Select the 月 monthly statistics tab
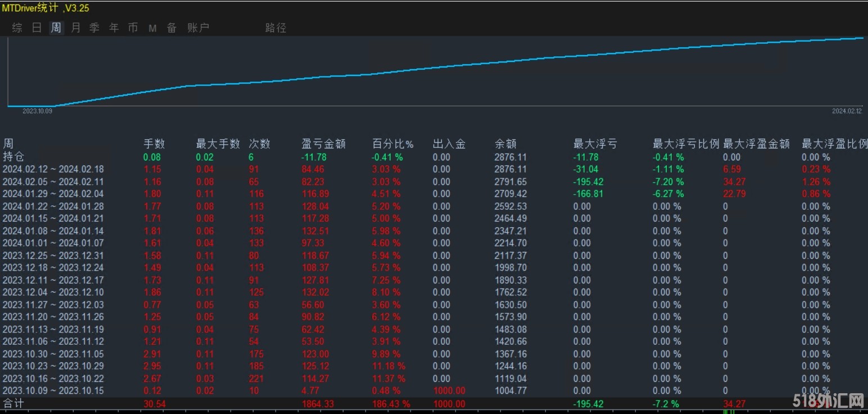Screen dimensions: 868x414 [x=76, y=28]
